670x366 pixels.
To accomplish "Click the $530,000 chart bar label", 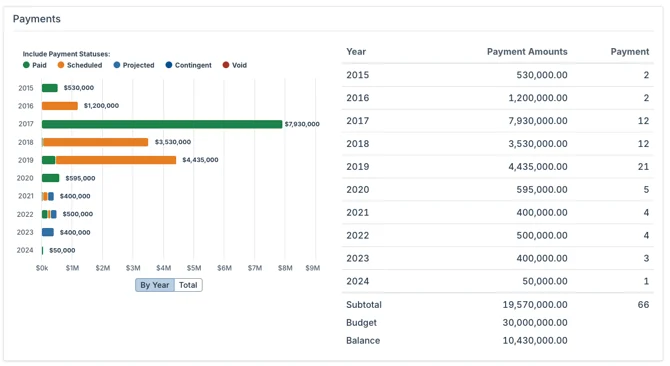I will [79, 88].
